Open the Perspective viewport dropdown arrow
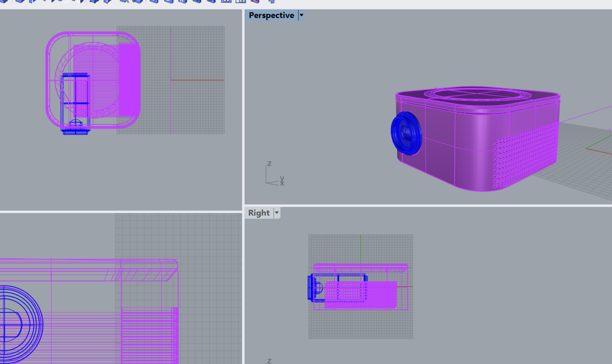 (301, 15)
